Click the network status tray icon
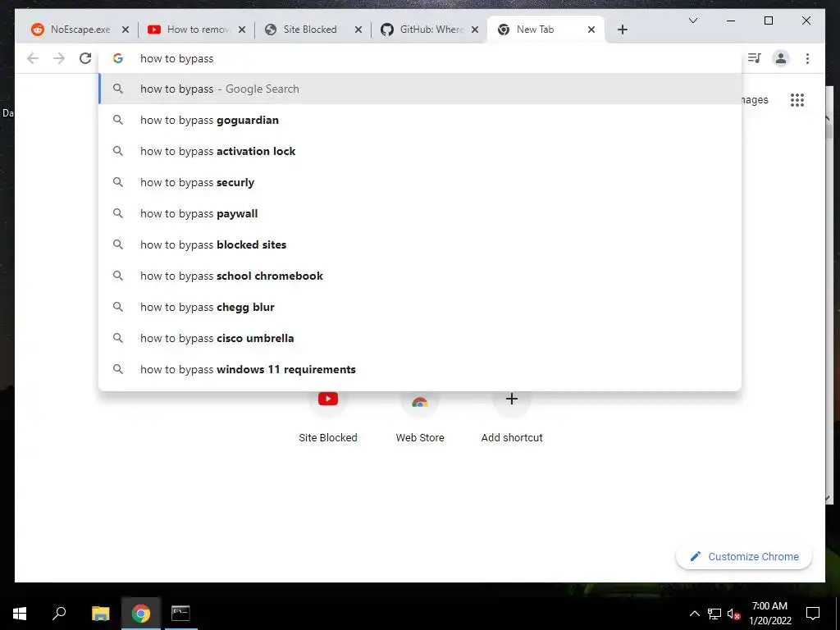Screen dimensions: 840x630 point(714,614)
